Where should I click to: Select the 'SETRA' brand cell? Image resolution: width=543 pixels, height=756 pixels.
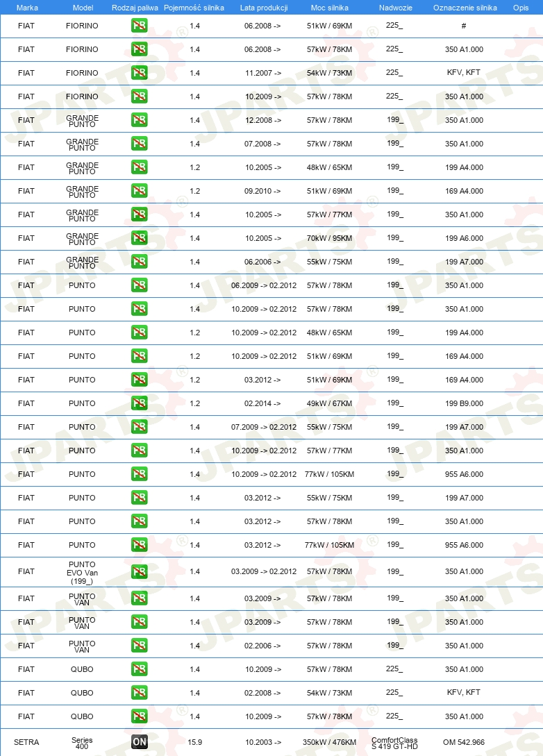click(x=26, y=742)
